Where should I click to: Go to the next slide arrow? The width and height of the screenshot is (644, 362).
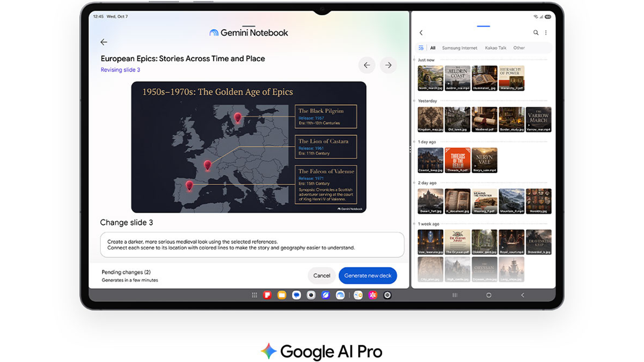(388, 65)
